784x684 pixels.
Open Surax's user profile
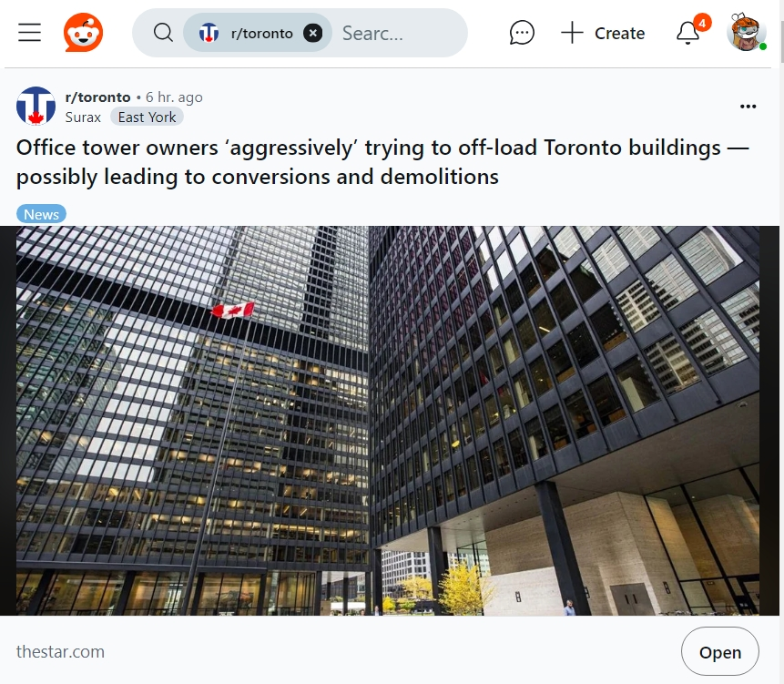click(x=83, y=117)
